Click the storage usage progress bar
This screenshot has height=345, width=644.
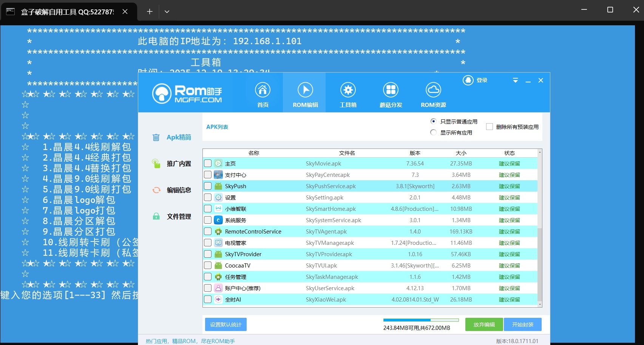[x=421, y=320]
